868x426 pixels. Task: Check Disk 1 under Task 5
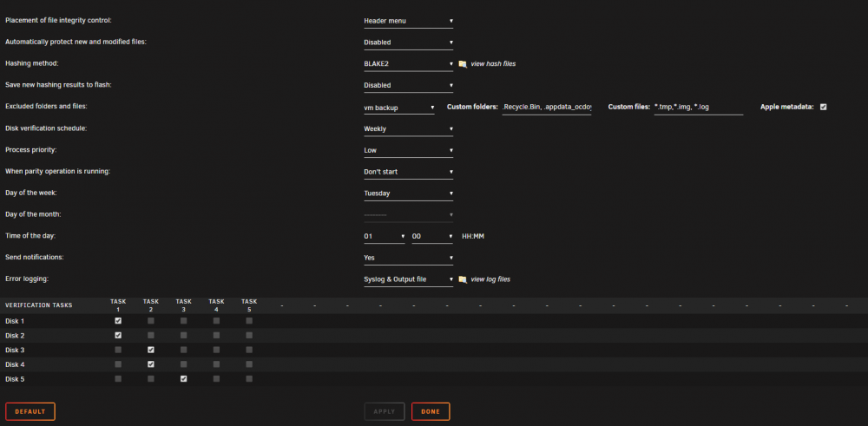point(249,321)
